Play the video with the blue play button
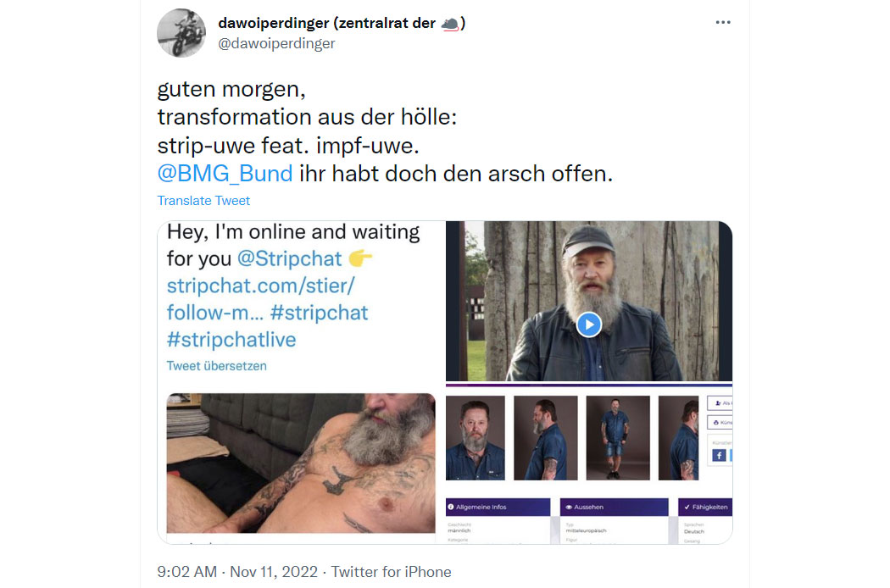Screen dimensions: 890x588 (x=588, y=325)
